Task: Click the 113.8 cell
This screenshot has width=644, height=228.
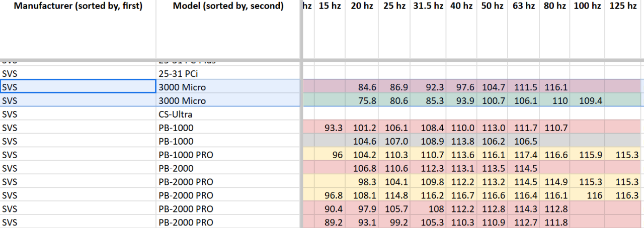Action: point(461,141)
